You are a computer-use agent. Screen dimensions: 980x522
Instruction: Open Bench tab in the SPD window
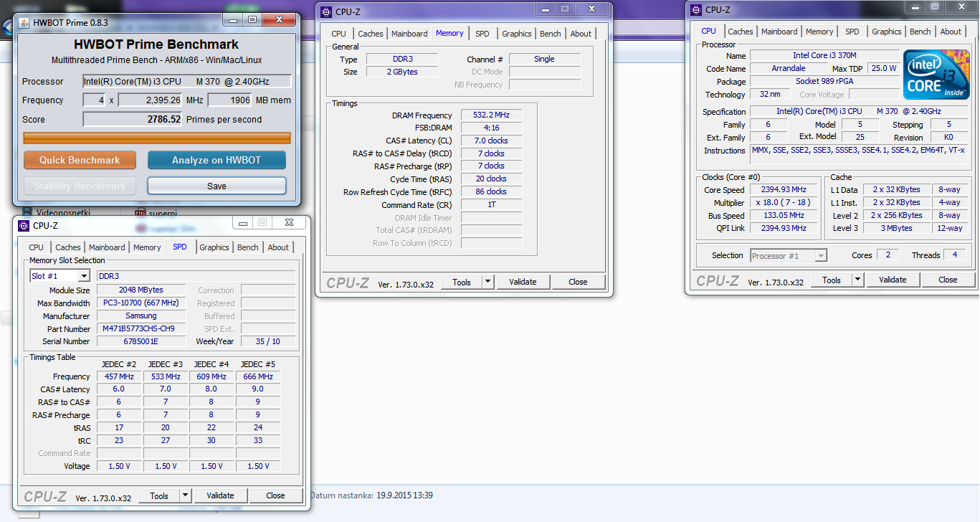[x=248, y=247]
